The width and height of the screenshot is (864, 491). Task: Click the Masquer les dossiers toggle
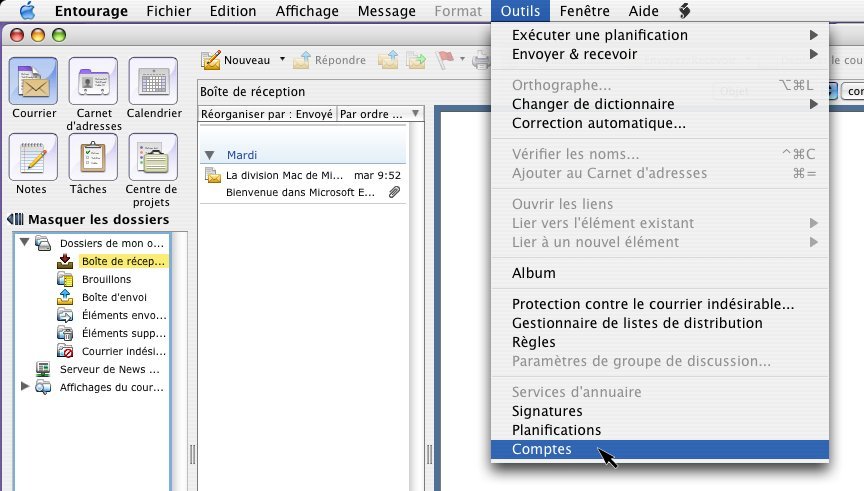pos(88,219)
